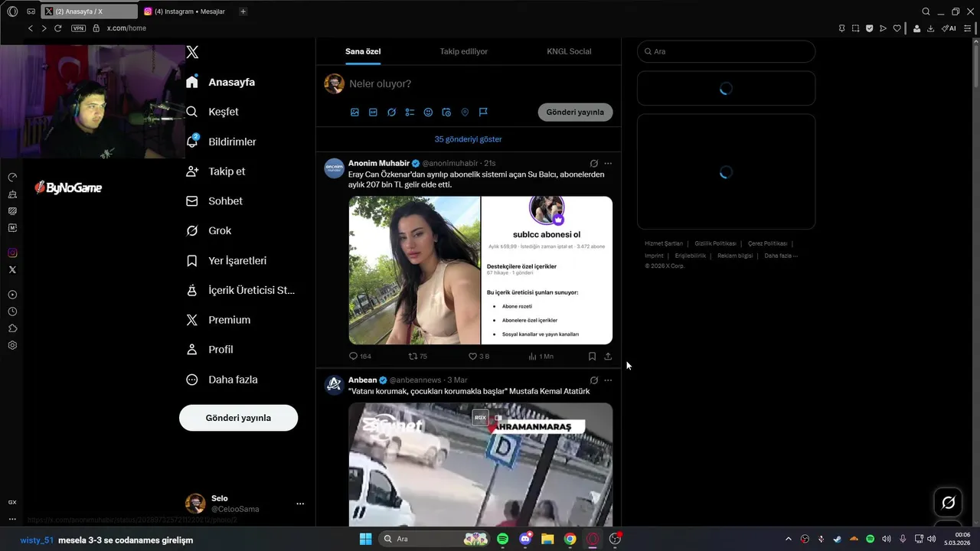Image resolution: width=980 pixels, height=551 pixels.
Task: Go to Anasayfa in the sidebar
Action: [x=220, y=82]
